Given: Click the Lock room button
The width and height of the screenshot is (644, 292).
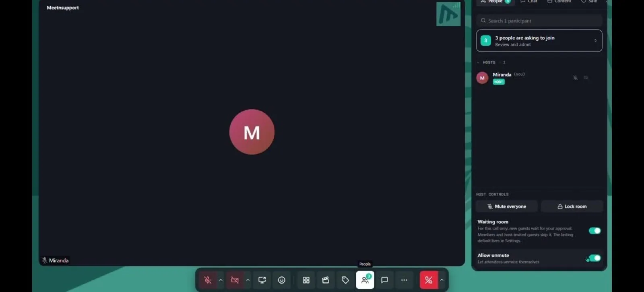Looking at the screenshot, I should click(572, 206).
